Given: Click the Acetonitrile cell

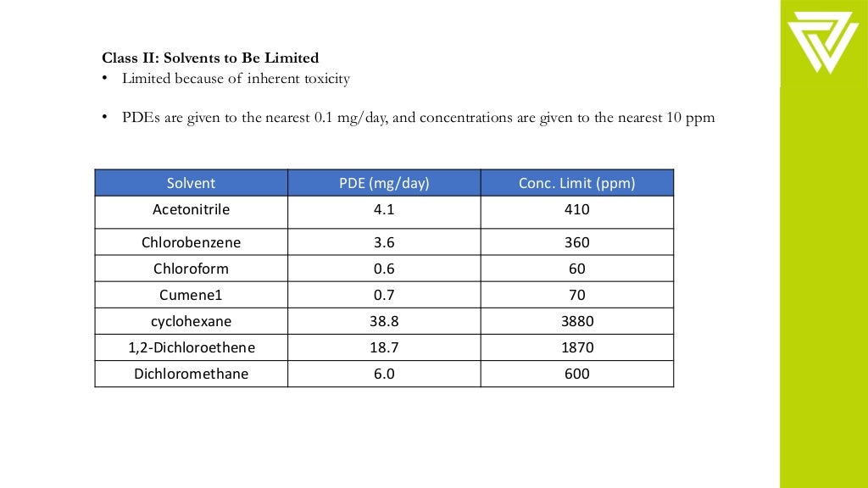Looking at the screenshot, I should tap(191, 212).
